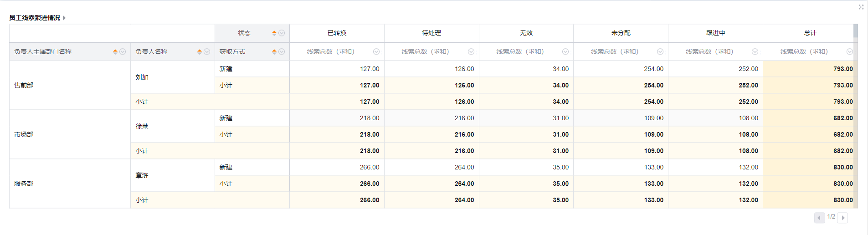Image resolution: width=868 pixels, height=235 pixels.
Task: Sort 负责人名称 column
Action: (x=200, y=52)
